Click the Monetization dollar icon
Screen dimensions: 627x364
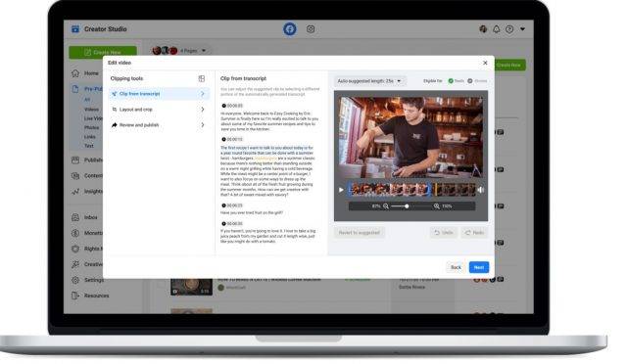[75, 233]
